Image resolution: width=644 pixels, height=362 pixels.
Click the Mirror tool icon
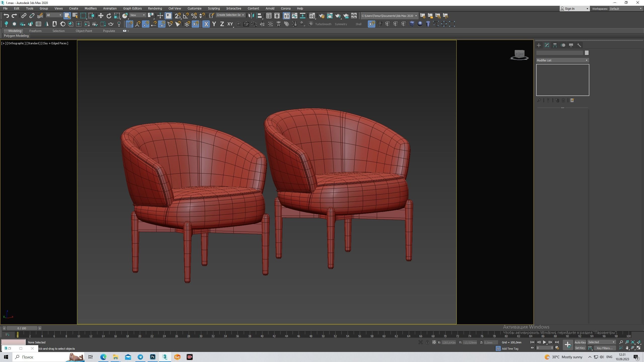(x=251, y=16)
